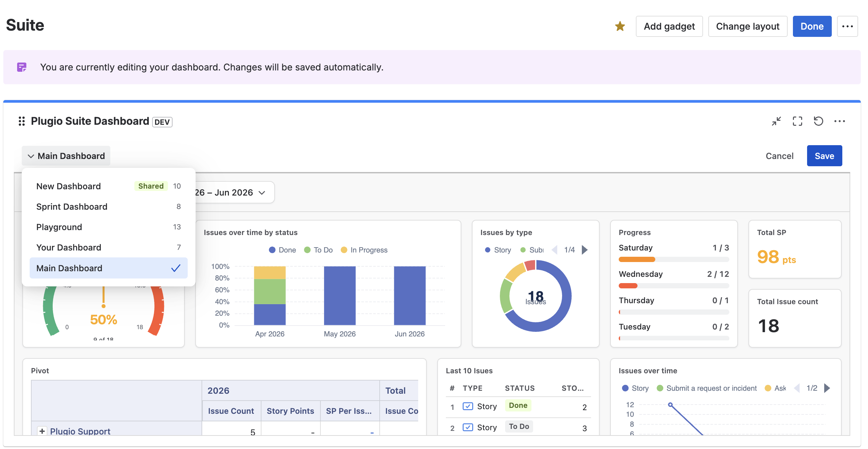Click the Saturday progress bar
Viewport: 868px width, 449px height.
(674, 259)
